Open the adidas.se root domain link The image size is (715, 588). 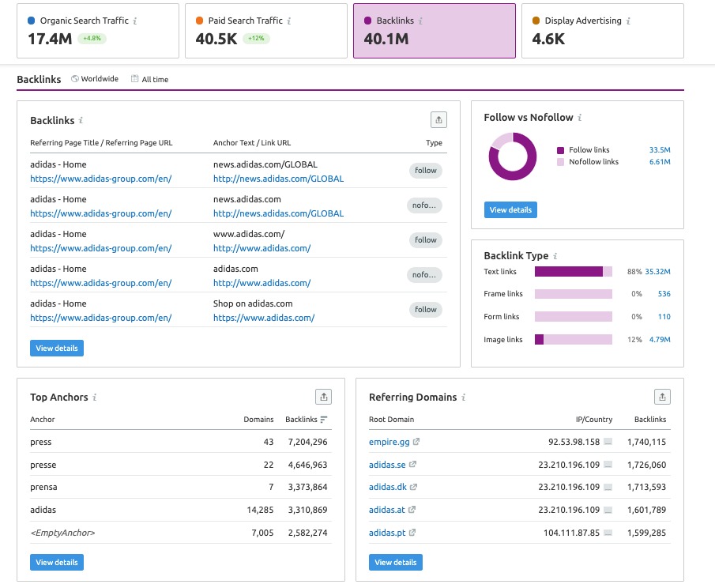point(385,465)
